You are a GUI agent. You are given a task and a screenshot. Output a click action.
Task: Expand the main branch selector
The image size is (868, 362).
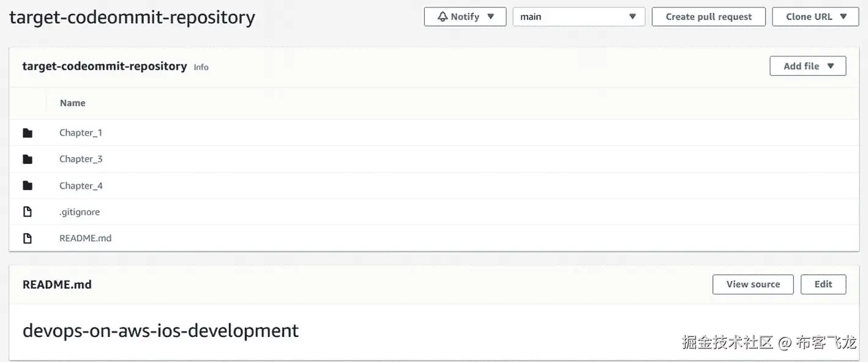[578, 17]
